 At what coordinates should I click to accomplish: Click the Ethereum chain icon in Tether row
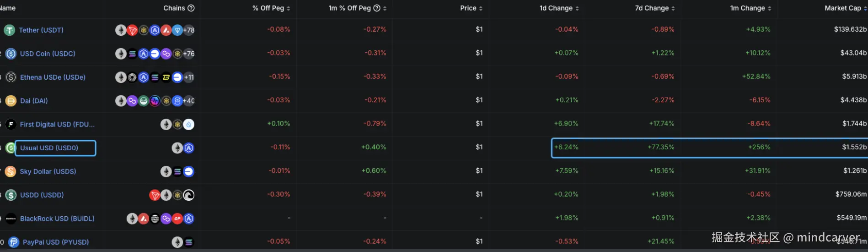pyautogui.click(x=121, y=30)
